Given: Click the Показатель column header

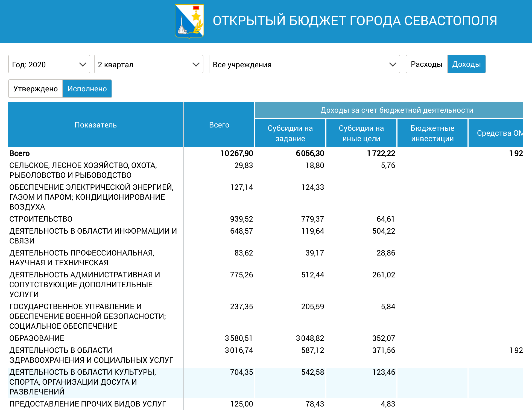Looking at the screenshot, I should click(96, 125).
